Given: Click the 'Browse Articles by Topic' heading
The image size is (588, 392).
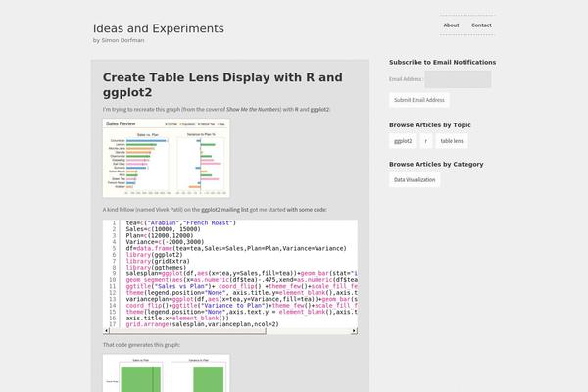Looking at the screenshot, I should point(430,124).
